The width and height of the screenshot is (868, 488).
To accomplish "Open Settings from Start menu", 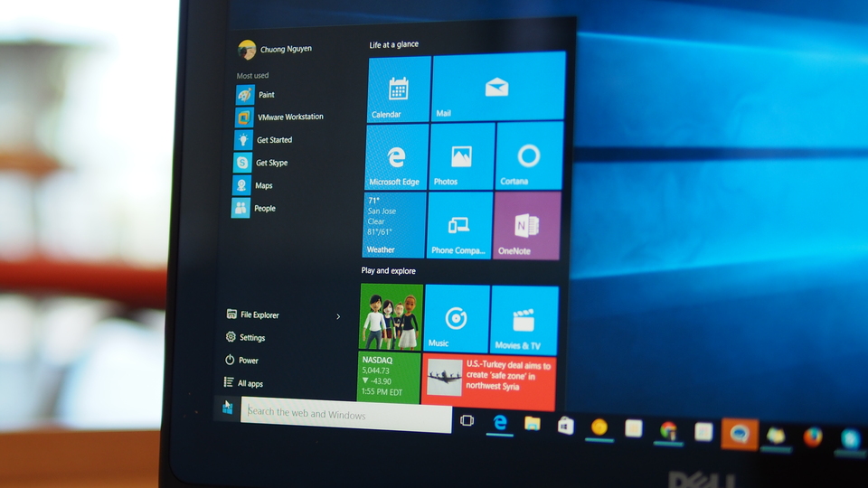I will point(245,337).
